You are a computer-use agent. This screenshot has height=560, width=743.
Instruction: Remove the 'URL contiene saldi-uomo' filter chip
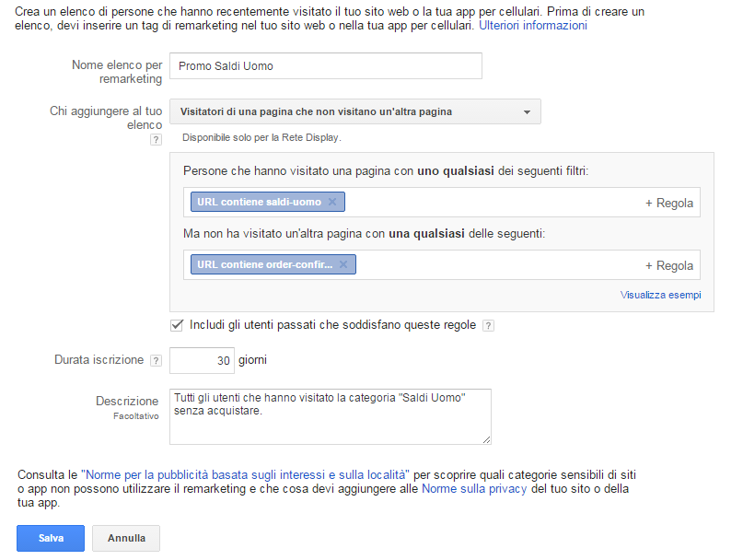pos(332,203)
